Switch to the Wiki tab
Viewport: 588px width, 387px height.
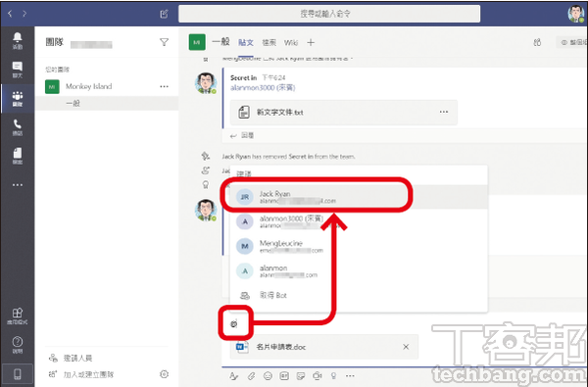(291, 43)
